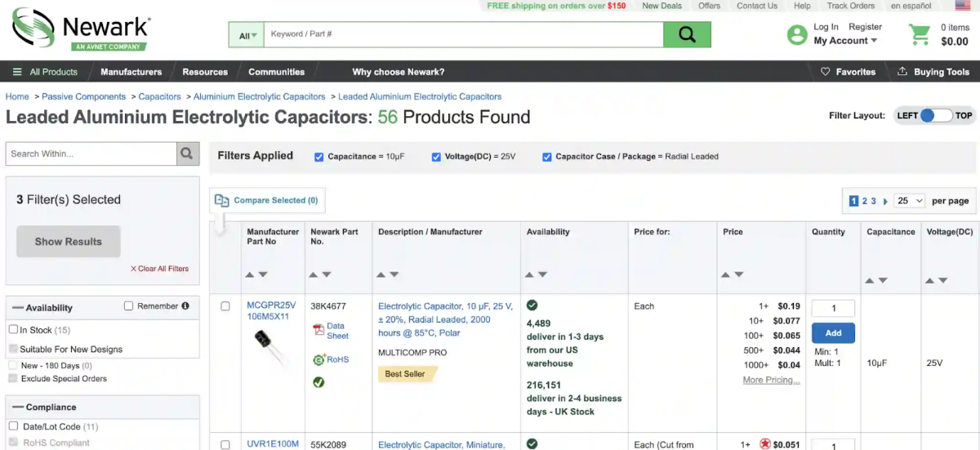Viewport: 980px width, 450px height.
Task: Open the 25 per page dropdown
Action: coord(910,201)
